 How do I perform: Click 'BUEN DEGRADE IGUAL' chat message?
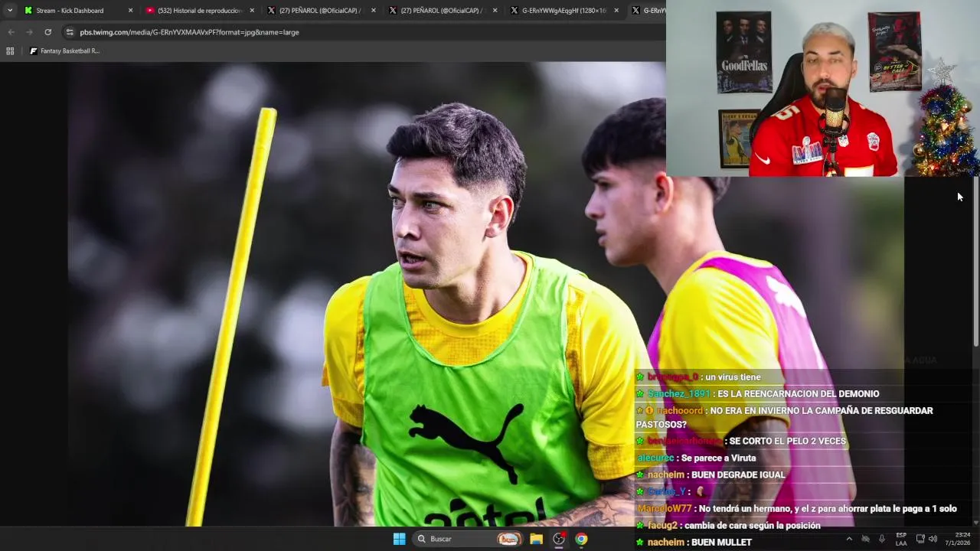[x=738, y=475]
